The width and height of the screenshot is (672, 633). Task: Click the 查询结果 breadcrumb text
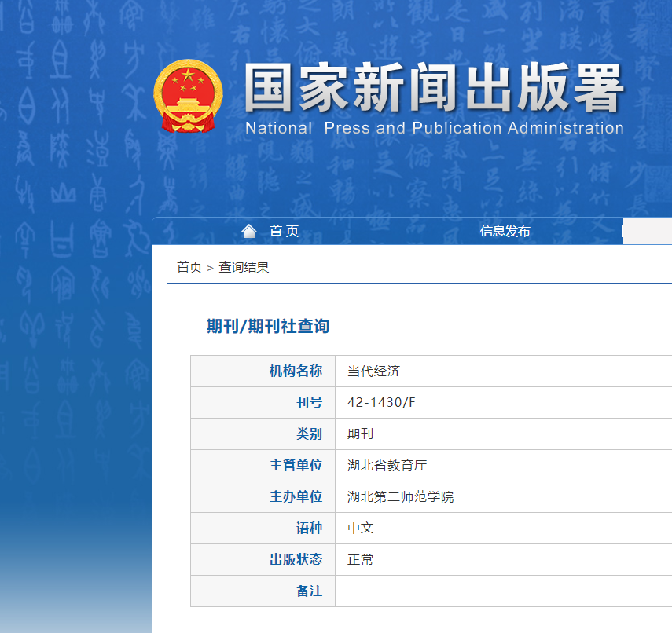pos(244,267)
